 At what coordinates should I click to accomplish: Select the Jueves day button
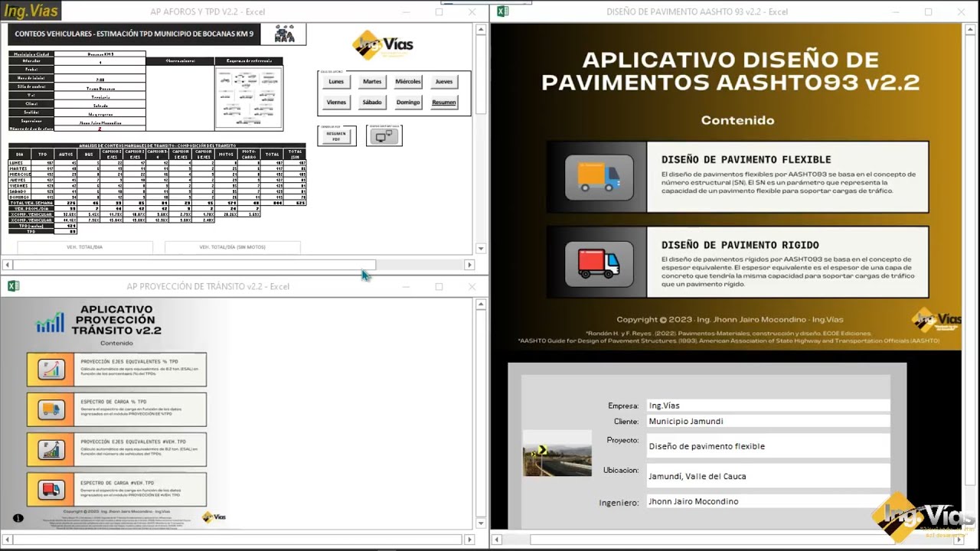(x=444, y=81)
